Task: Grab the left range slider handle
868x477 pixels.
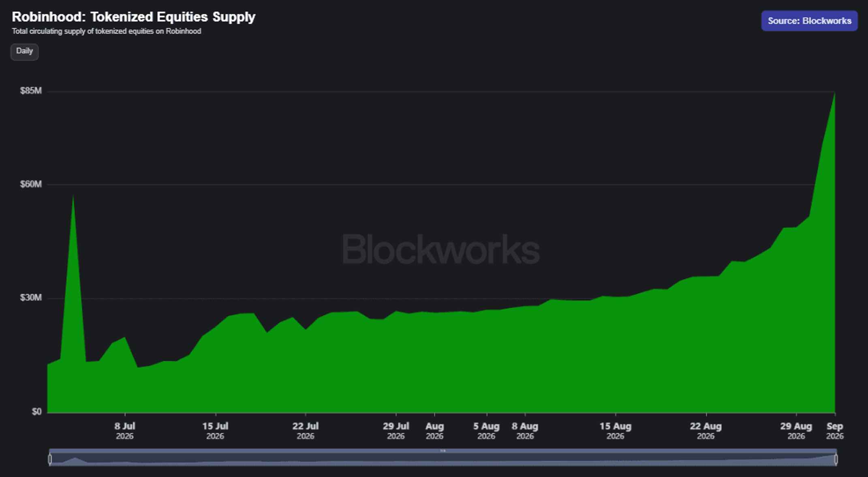Action: (50, 459)
